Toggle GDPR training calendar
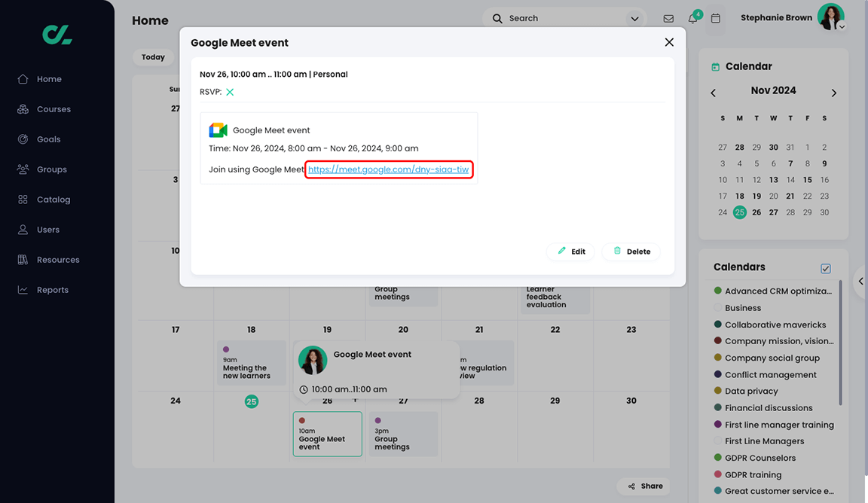Screen dimensions: 868x503 pos(748,475)
